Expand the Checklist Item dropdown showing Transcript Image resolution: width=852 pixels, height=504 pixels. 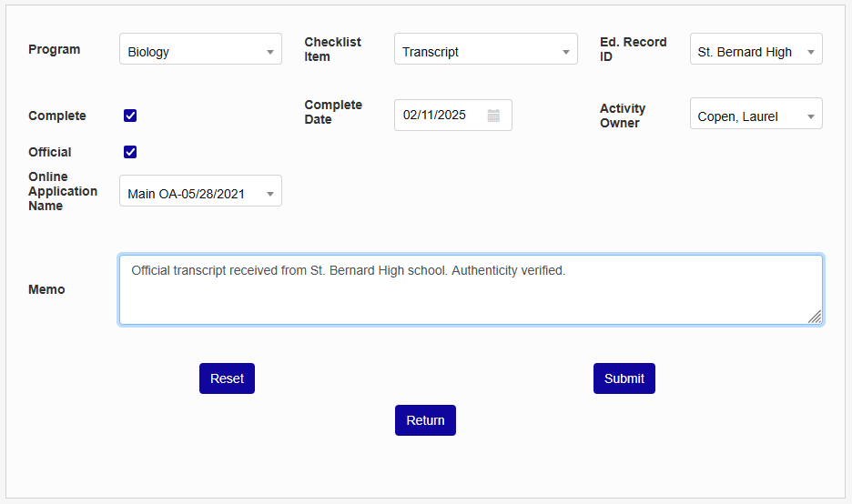coord(485,50)
